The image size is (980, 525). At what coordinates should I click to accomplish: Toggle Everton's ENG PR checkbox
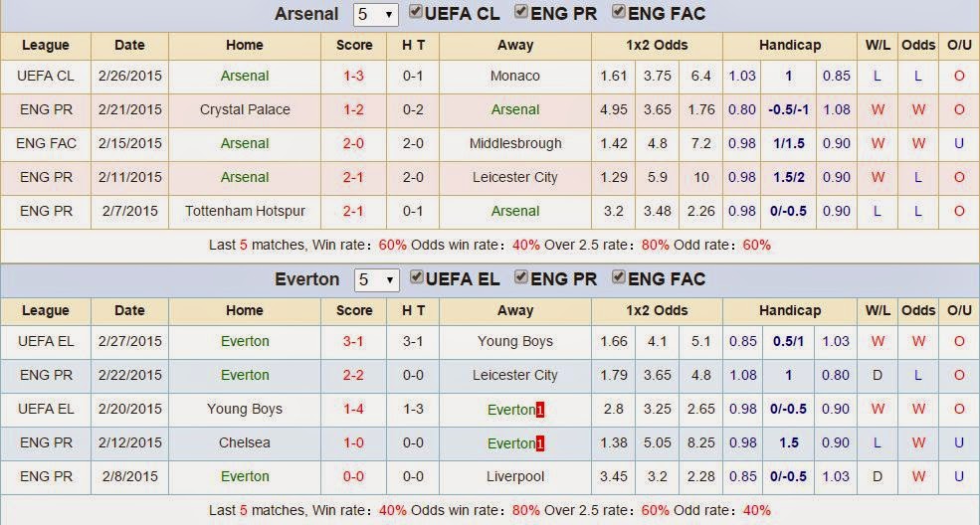[x=521, y=277]
